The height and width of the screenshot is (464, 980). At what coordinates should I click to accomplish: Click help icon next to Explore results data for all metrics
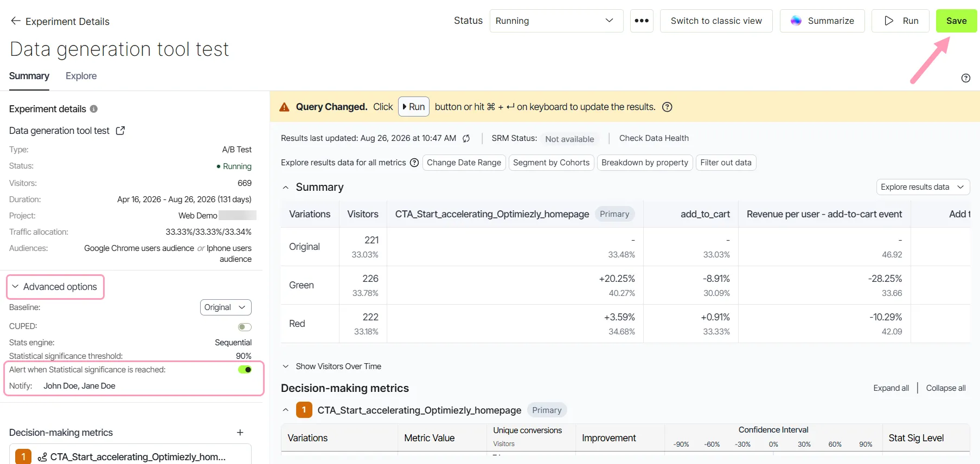pyautogui.click(x=414, y=163)
